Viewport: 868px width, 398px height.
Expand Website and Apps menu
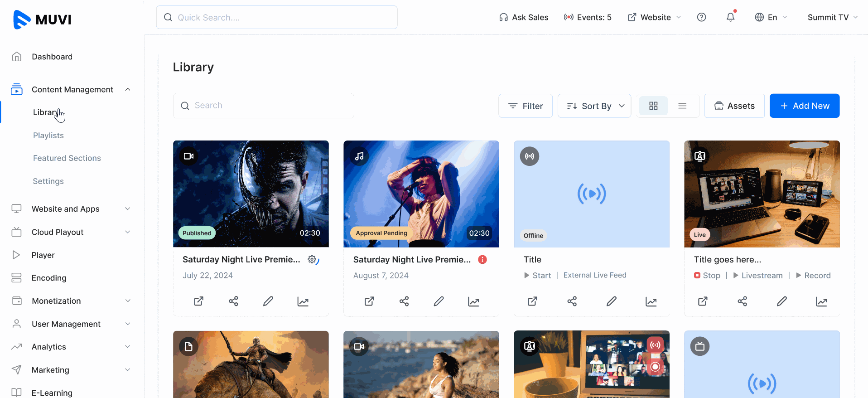[128, 209]
